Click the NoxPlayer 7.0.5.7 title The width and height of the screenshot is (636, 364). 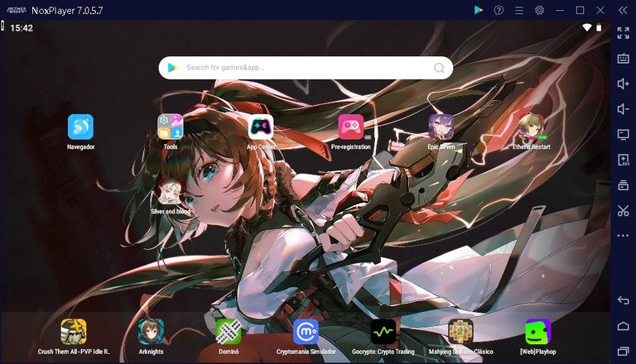[67, 11]
